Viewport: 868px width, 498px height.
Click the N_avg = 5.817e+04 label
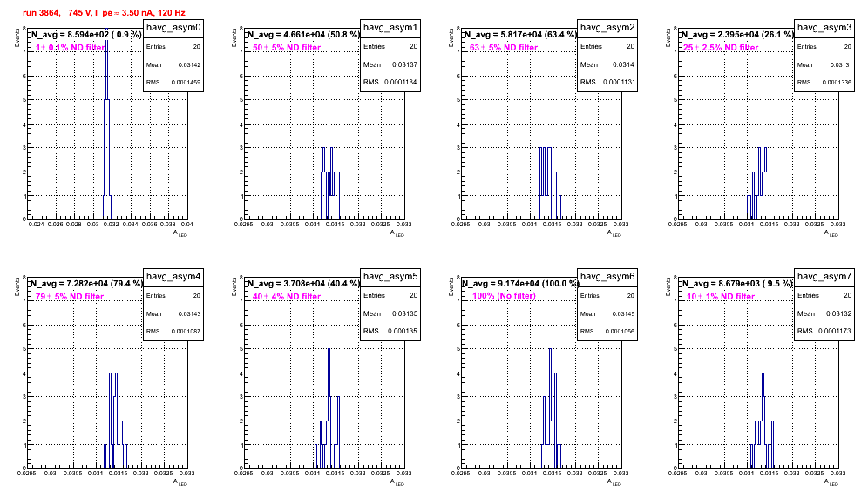pos(519,35)
